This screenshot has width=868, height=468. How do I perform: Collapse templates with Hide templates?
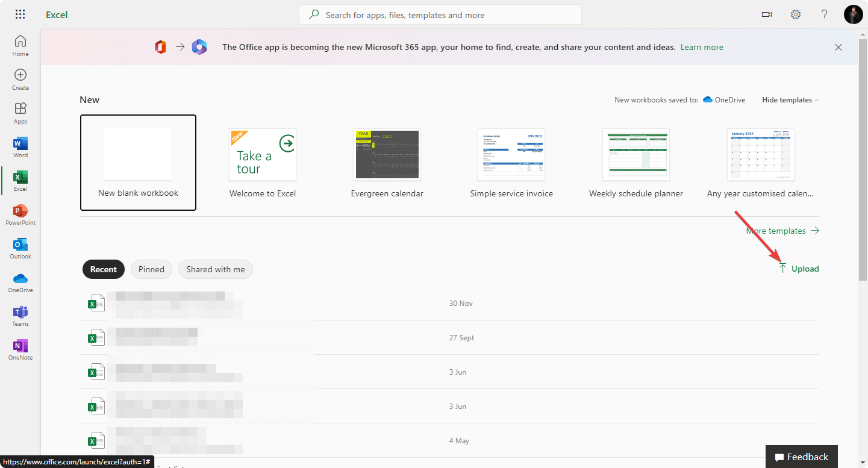coord(790,100)
